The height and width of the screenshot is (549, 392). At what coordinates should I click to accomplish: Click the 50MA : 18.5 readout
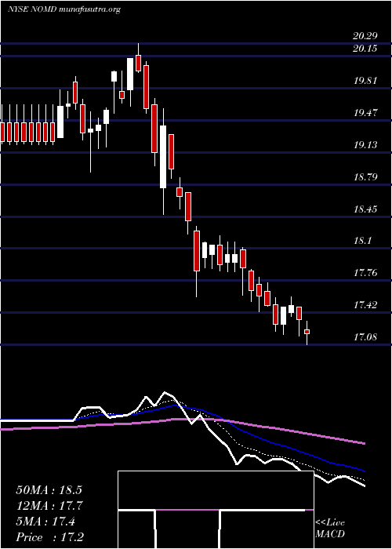[x=49, y=490]
